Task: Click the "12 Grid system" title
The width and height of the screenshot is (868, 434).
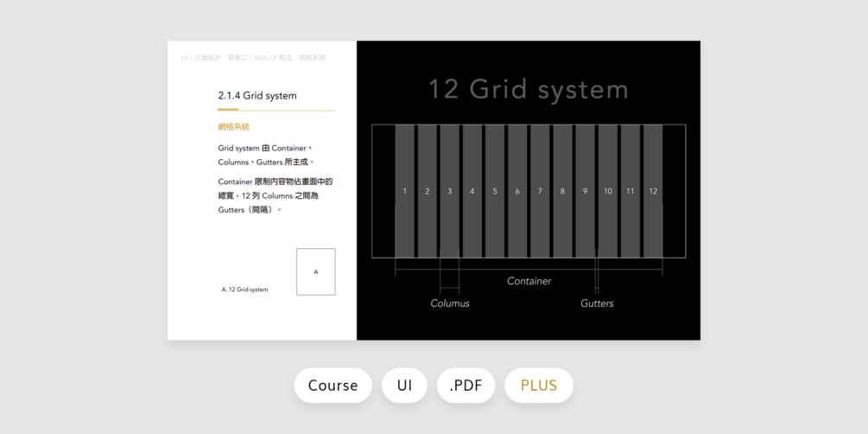Action: [x=529, y=89]
